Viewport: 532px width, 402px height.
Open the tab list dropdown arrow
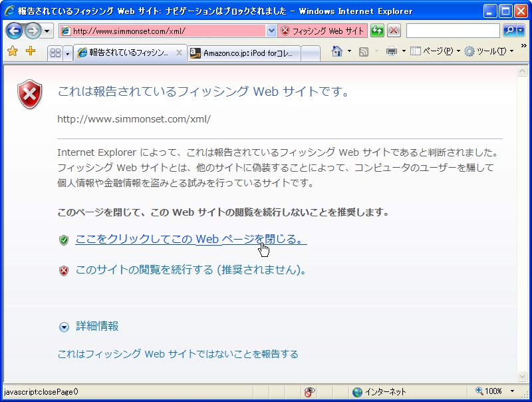(x=68, y=53)
